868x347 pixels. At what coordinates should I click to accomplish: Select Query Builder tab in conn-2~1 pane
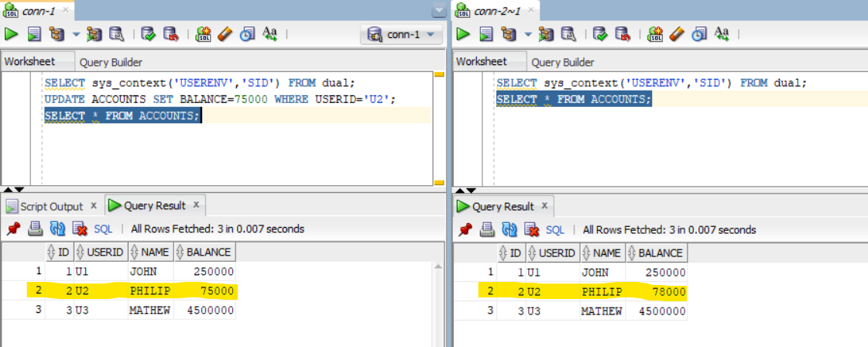(x=562, y=63)
